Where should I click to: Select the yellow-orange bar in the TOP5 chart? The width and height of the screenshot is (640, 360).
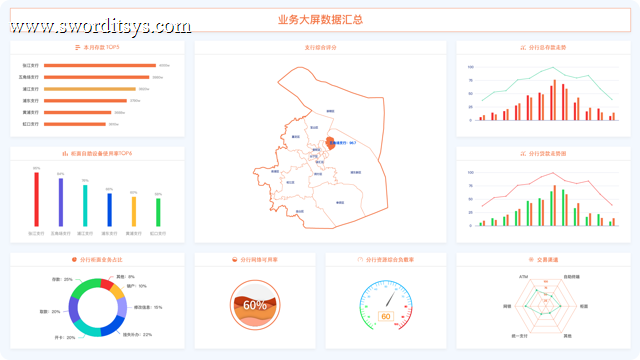pyautogui.click(x=90, y=89)
